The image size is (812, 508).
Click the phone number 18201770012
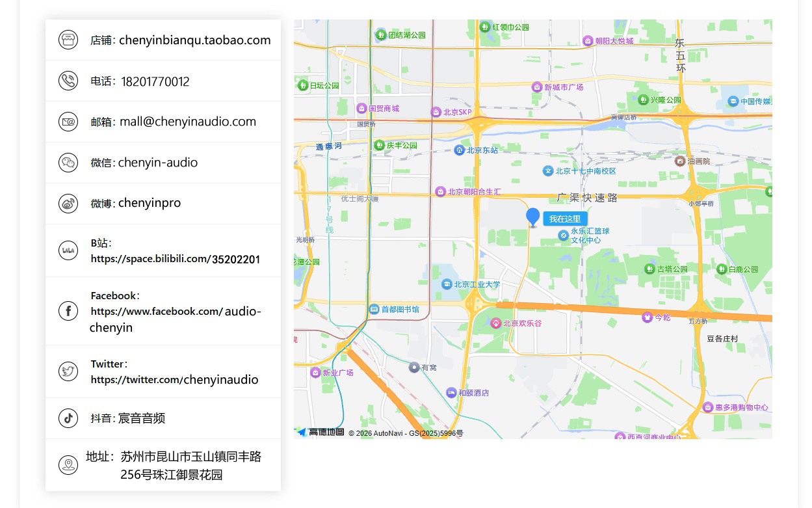point(155,81)
